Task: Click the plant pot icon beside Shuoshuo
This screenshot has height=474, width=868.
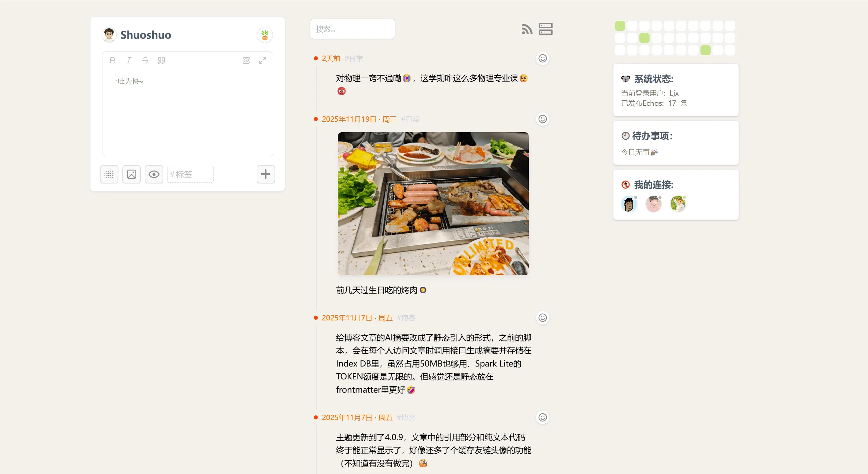Action: point(265,35)
